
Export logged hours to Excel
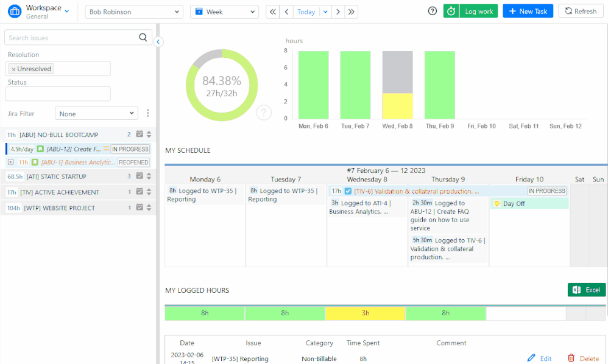[586, 290]
